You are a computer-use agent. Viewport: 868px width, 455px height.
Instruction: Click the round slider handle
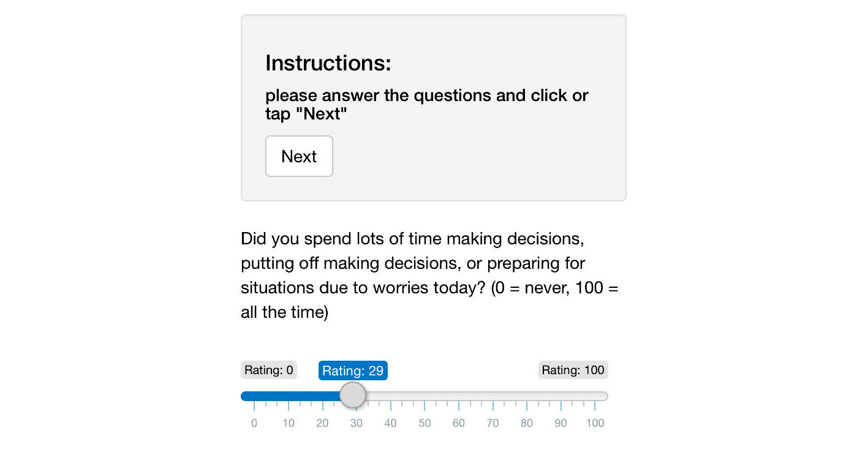353,396
